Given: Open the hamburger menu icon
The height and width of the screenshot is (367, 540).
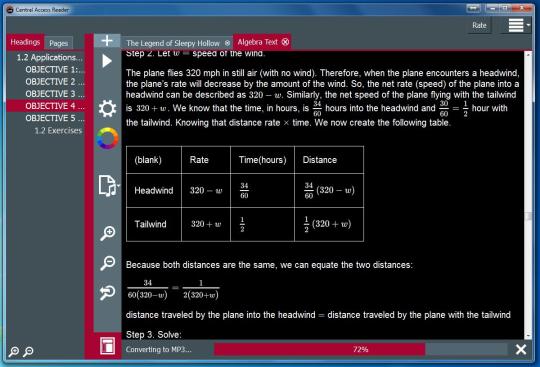Looking at the screenshot, I should pos(516,25).
